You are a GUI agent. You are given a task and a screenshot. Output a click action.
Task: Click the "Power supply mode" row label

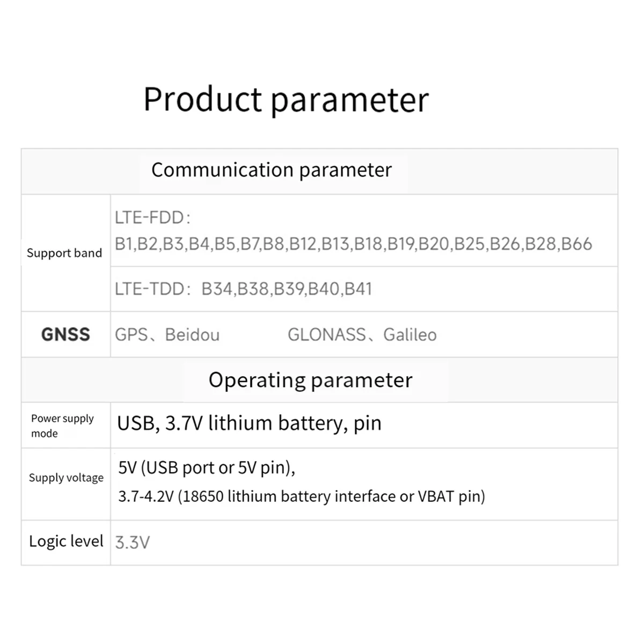coord(62,426)
